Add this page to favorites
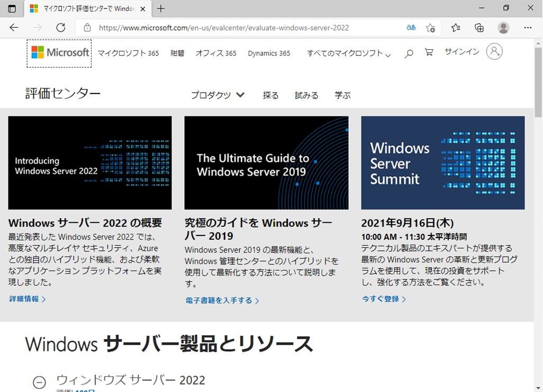The image size is (543, 392). (x=430, y=28)
